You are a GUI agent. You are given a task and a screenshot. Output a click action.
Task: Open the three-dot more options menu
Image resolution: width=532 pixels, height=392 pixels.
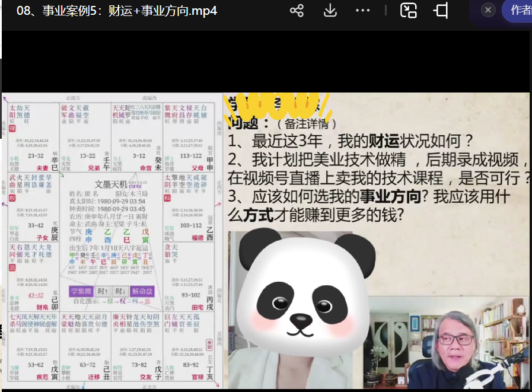(362, 11)
